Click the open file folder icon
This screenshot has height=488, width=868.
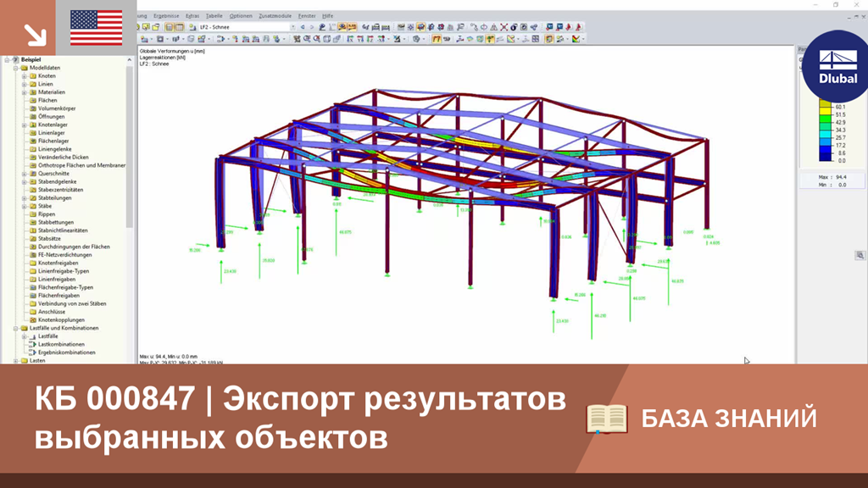point(156,27)
